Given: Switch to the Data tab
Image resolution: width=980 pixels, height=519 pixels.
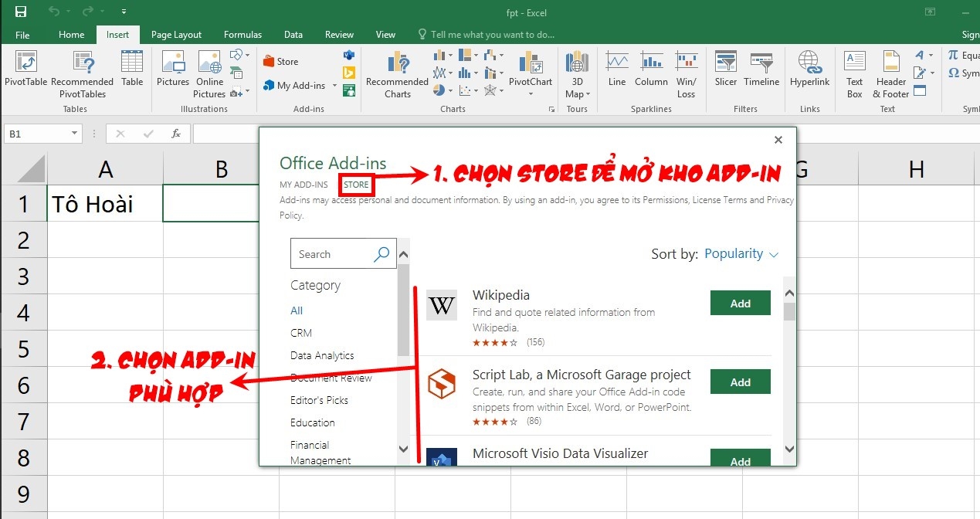Looking at the screenshot, I should click(x=293, y=35).
